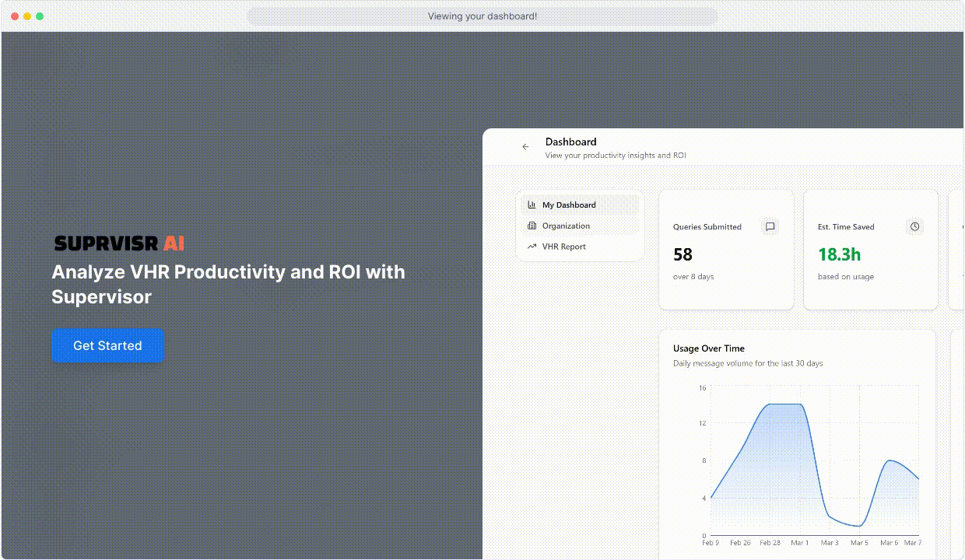Click the green 18.3h time saved figure
965x560 pixels.
(839, 255)
